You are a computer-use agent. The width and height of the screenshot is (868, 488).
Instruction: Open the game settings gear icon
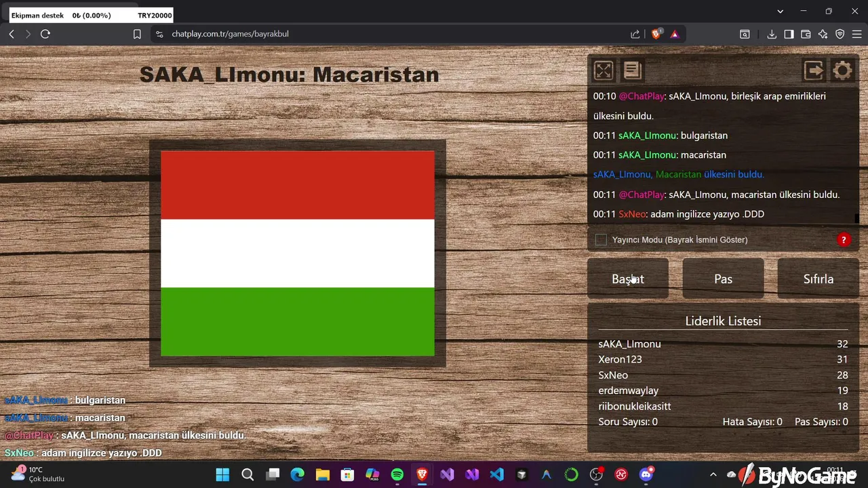click(842, 70)
